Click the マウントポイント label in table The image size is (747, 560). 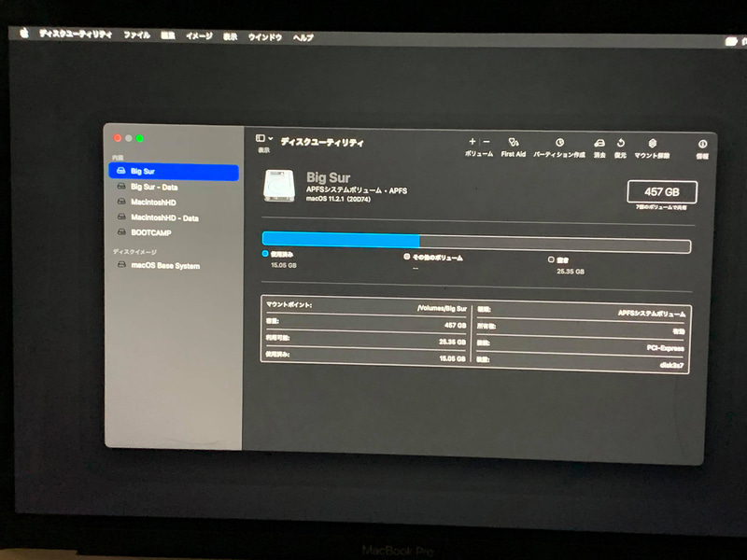pyautogui.click(x=289, y=305)
